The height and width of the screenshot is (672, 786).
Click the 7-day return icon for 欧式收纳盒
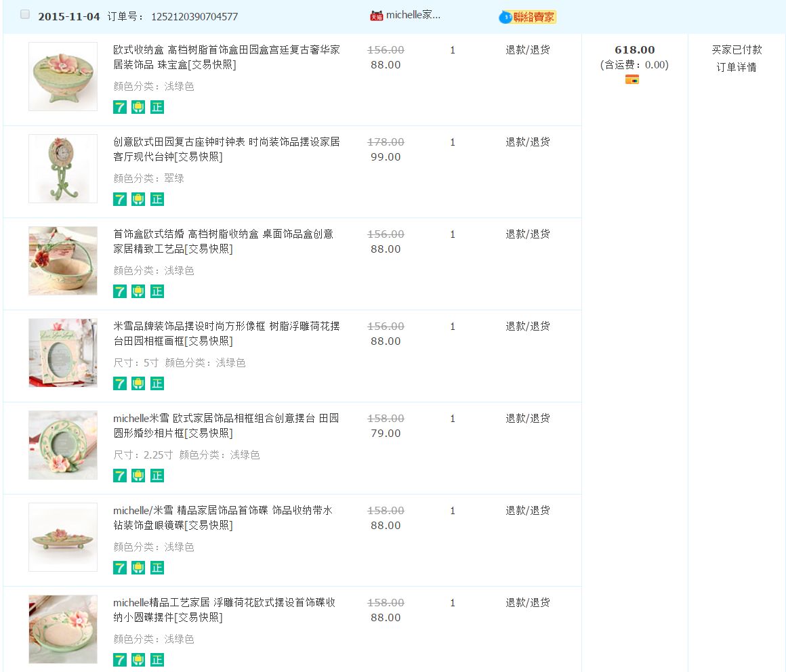tap(120, 107)
